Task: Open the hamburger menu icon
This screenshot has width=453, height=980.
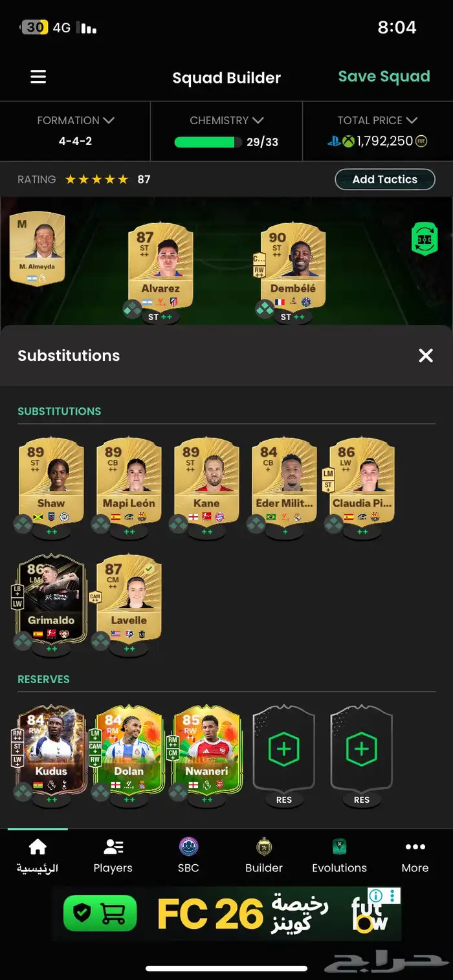Action: (x=38, y=77)
